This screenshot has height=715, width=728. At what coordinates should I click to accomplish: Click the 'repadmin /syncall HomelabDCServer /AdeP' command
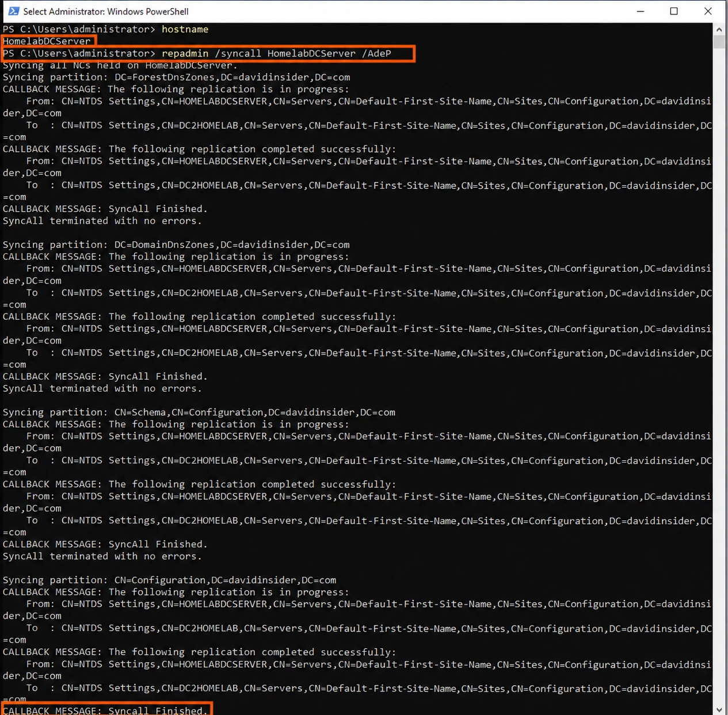(x=276, y=53)
